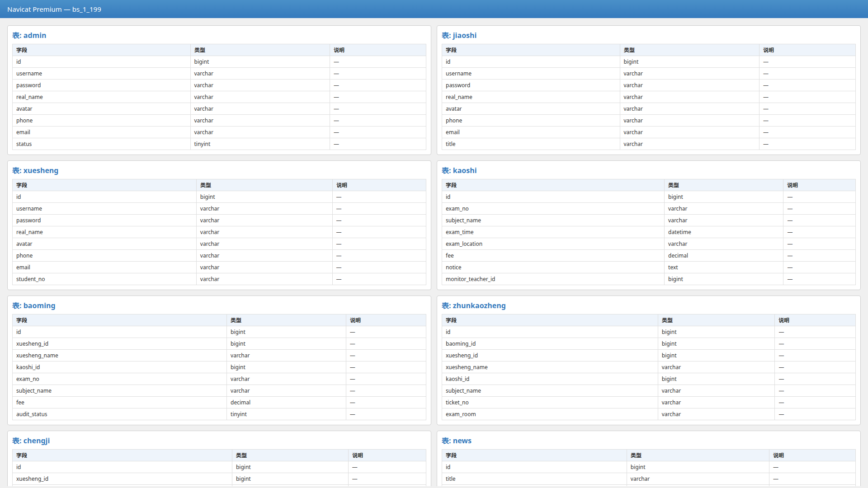The height and width of the screenshot is (488, 868).
Task: Select the 'status' field in admin table
Action: click(24, 144)
